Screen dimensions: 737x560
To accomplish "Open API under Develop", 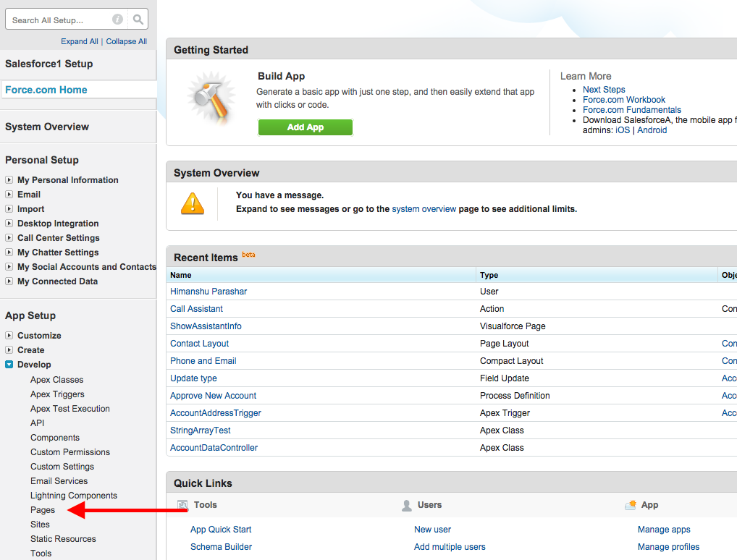I will point(37,423).
